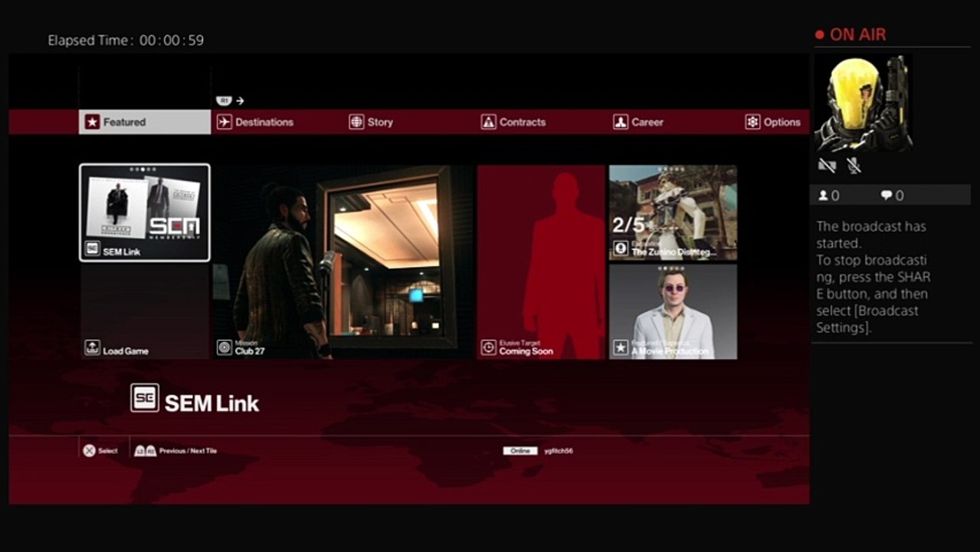
Task: Click the X Select button prompt
Action: pyautogui.click(x=100, y=451)
